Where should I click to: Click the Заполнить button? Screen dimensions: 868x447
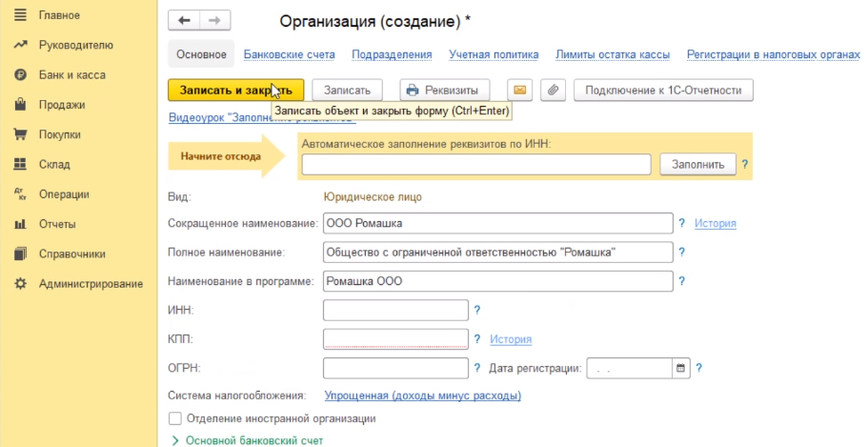point(697,164)
